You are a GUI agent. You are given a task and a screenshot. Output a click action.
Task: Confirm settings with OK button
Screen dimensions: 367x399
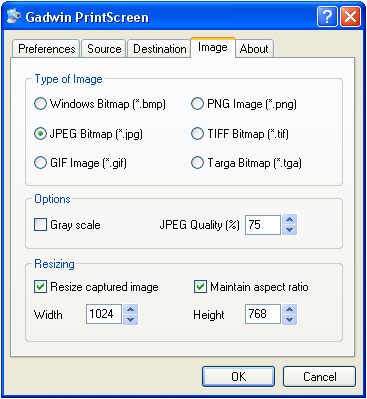pos(239,377)
